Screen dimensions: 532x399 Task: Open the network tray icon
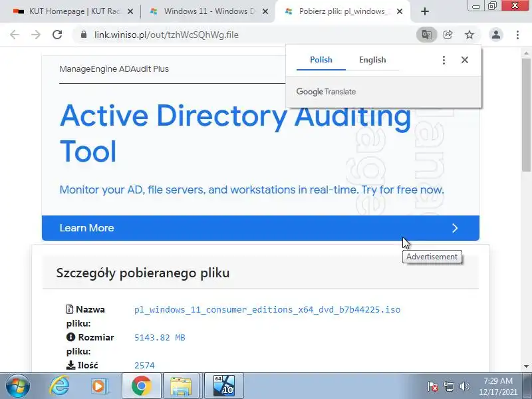click(x=449, y=386)
